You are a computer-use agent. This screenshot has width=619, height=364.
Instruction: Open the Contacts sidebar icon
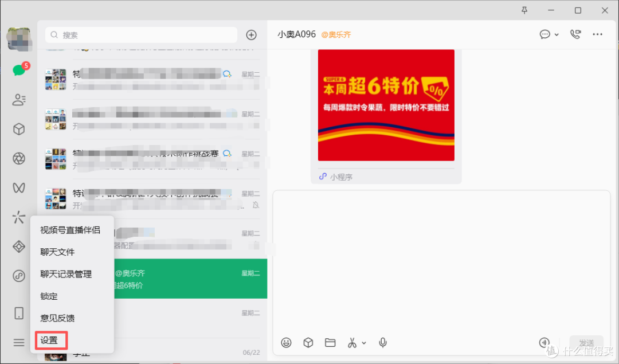click(19, 100)
